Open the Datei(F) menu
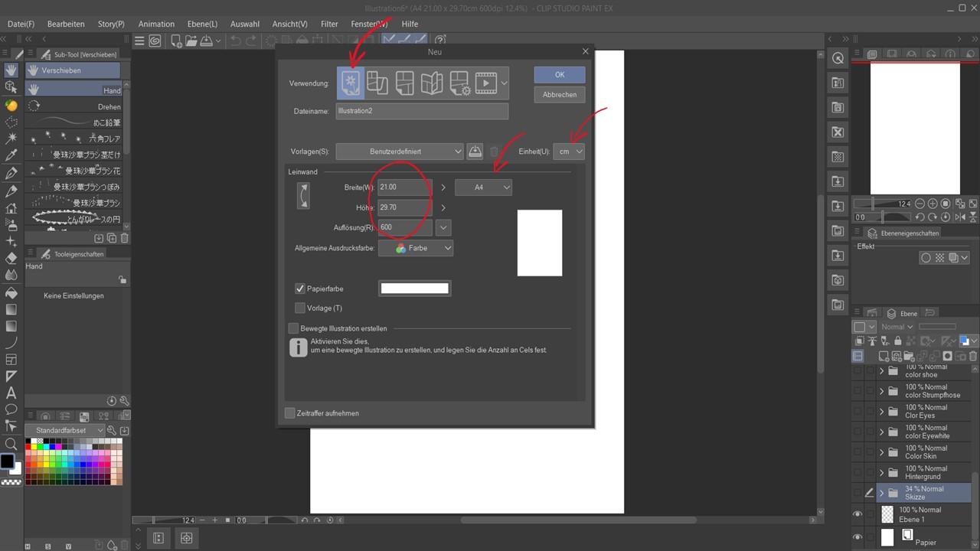Screen dimensions: 980x551 21,24
